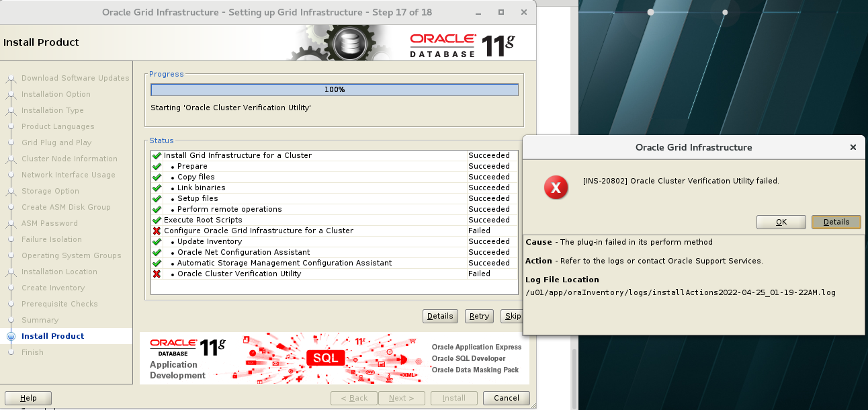Click the Cancel button in installer
The width and height of the screenshot is (868, 410).
click(507, 398)
